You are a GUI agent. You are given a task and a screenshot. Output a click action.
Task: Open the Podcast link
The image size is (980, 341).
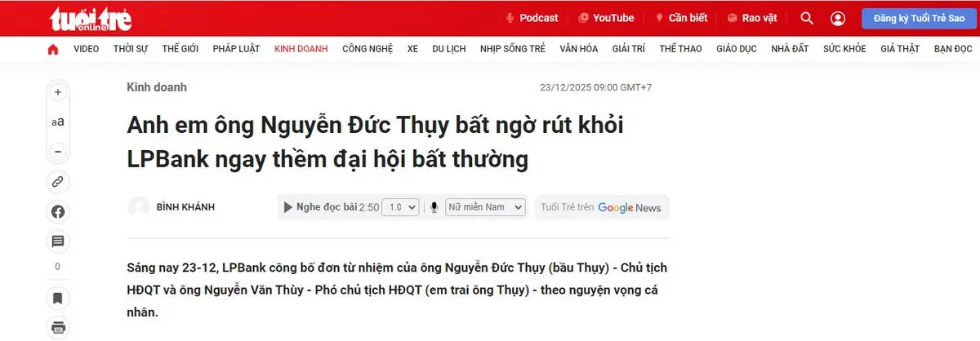click(x=532, y=18)
